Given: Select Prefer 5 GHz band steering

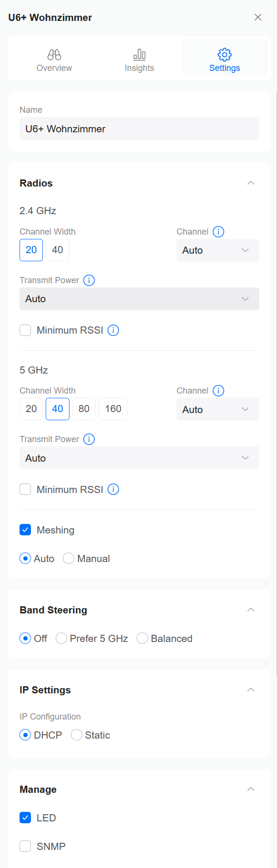Looking at the screenshot, I should pyautogui.click(x=61, y=638).
